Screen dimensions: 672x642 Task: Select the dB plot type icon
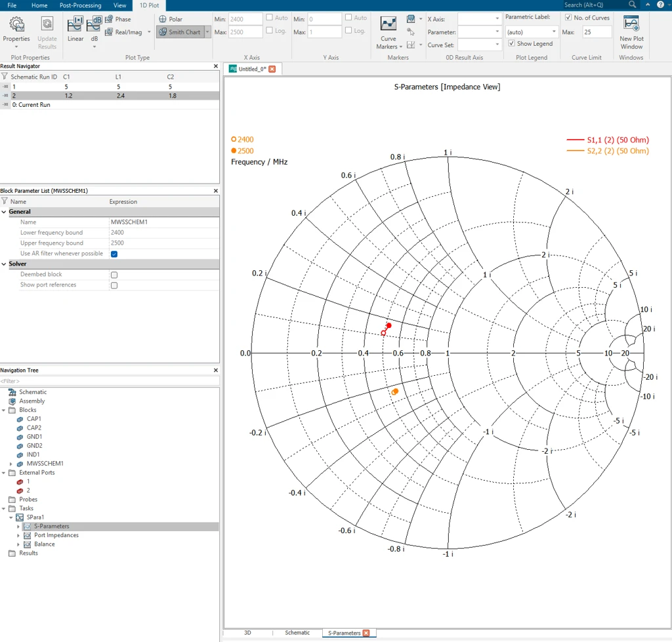(x=94, y=24)
